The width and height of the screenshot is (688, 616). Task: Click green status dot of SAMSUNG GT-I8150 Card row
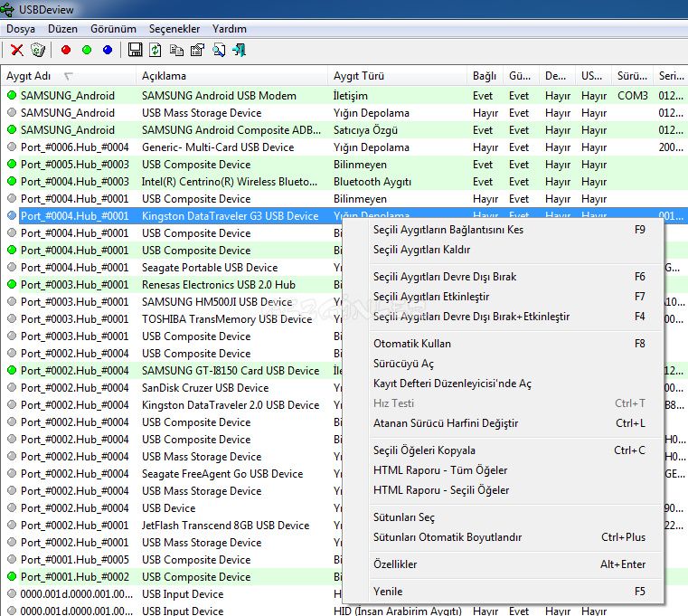tap(12, 370)
